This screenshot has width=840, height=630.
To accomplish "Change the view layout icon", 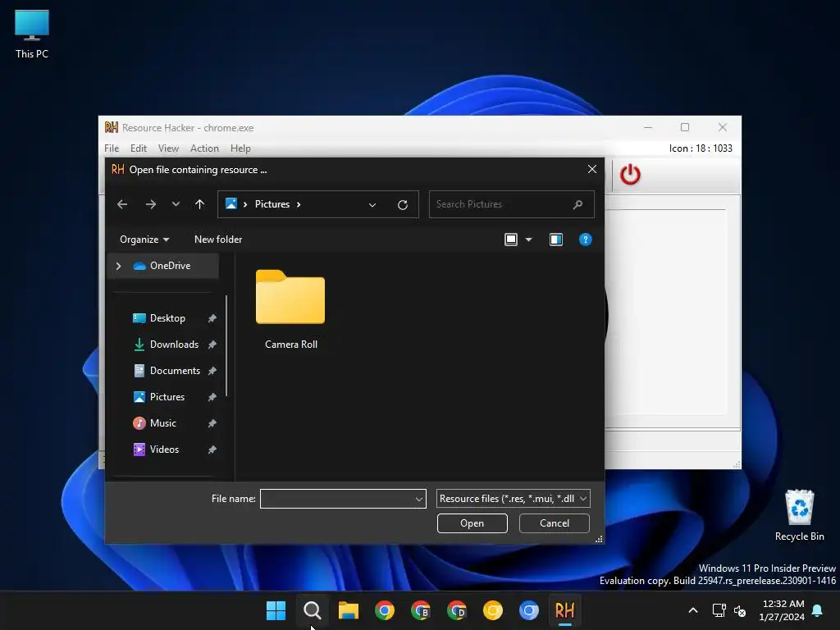I will click(x=511, y=240).
